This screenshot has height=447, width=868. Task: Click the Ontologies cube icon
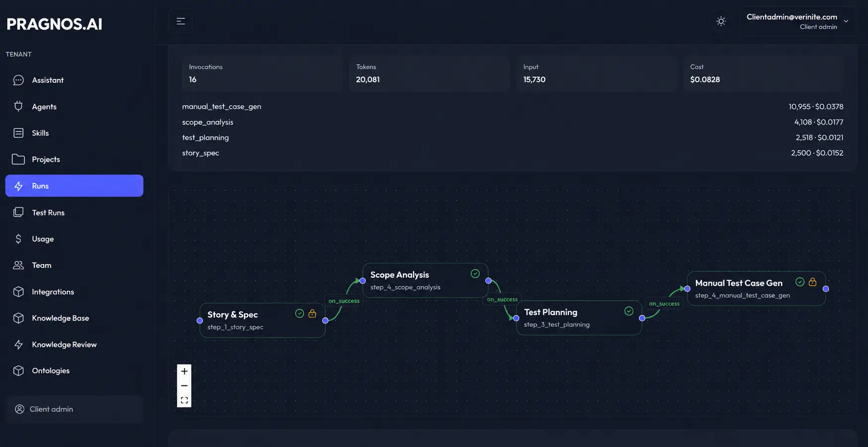[x=18, y=371]
